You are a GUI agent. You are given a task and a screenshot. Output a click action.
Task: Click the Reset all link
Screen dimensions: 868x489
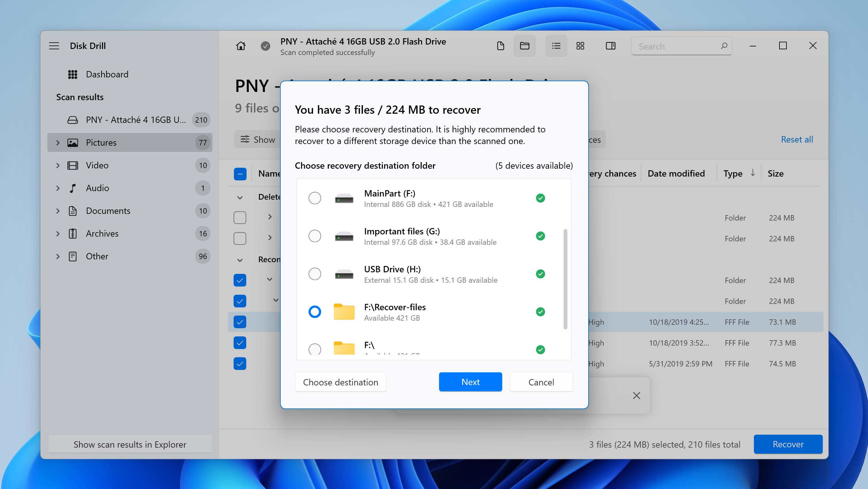click(797, 139)
